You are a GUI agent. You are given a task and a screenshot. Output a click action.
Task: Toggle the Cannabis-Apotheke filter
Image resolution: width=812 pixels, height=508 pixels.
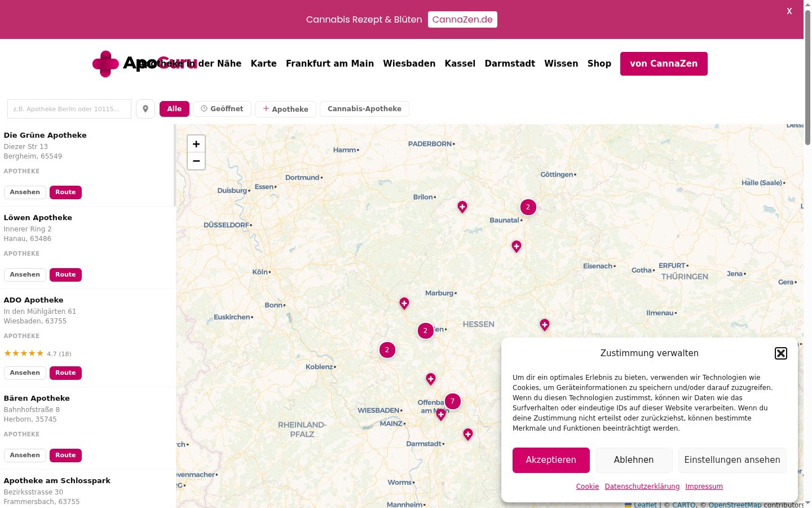click(364, 109)
